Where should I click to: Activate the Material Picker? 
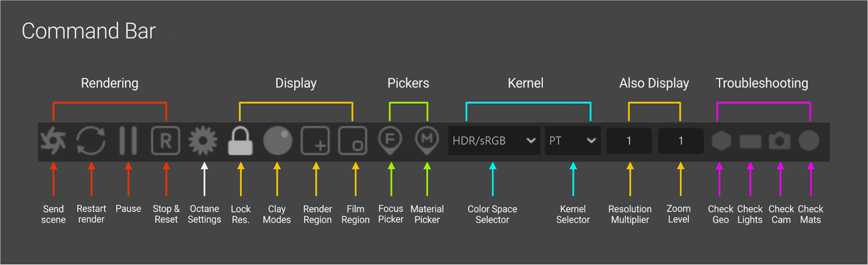pos(427,140)
